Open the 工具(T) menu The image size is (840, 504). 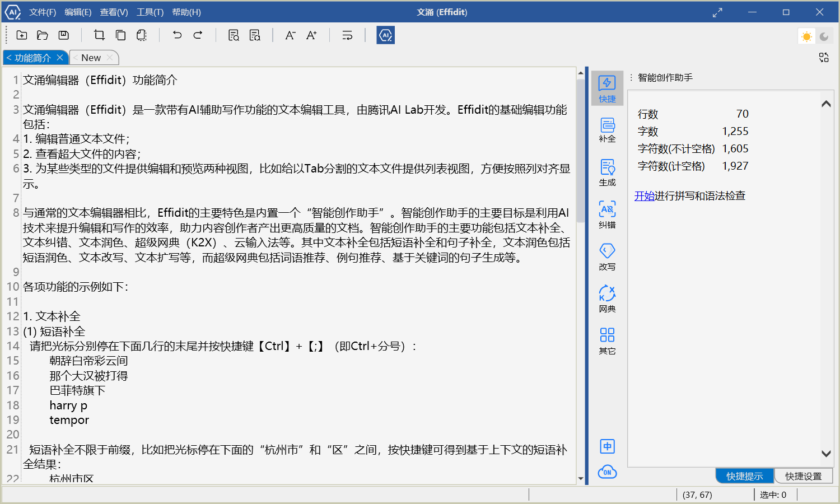[x=150, y=12]
